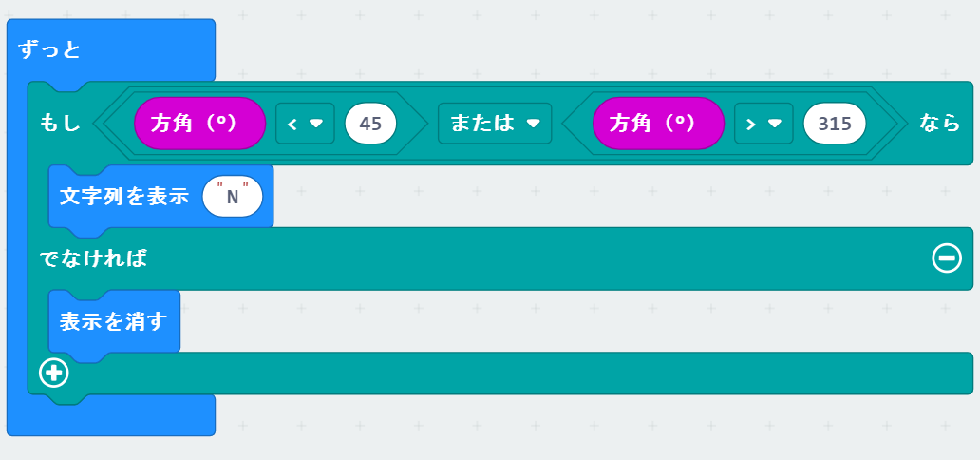Click the 45 number value field
Viewport: 980px width, 460px height.
370,123
